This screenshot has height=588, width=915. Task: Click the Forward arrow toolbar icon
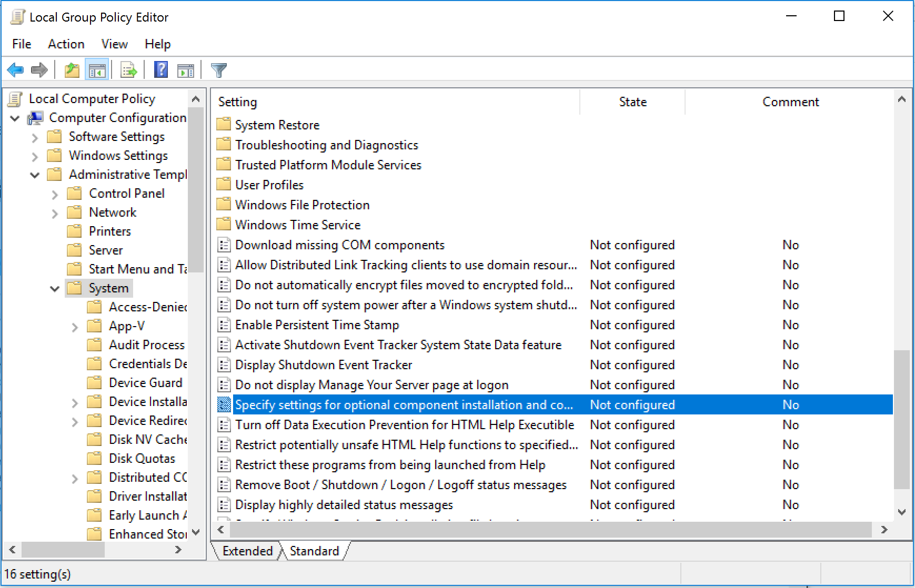click(39, 70)
